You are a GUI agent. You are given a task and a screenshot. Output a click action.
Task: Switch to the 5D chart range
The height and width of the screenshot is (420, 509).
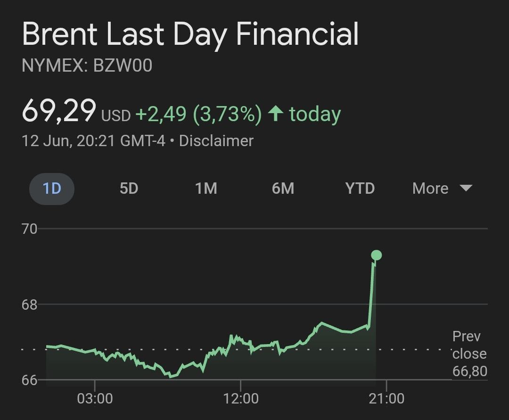[129, 189]
